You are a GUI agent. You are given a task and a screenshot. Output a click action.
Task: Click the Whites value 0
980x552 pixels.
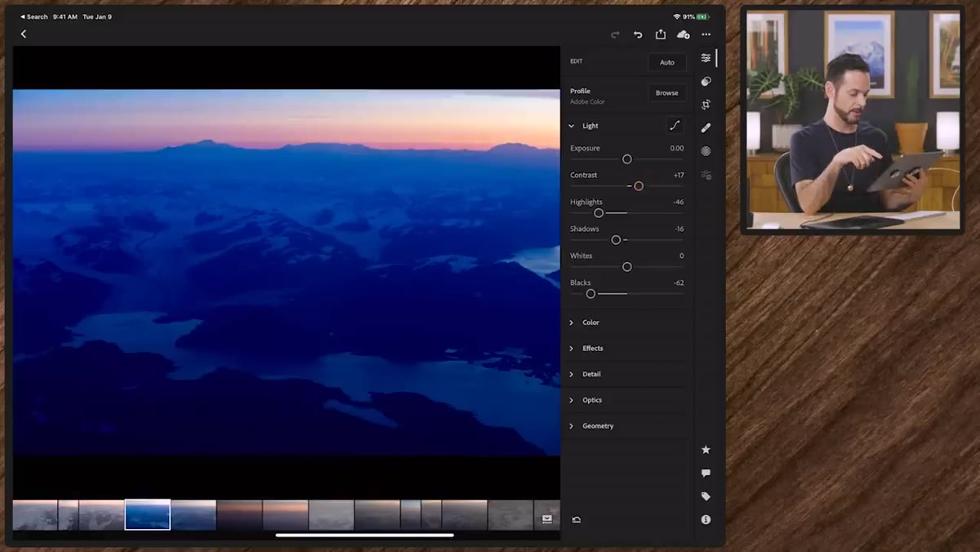[x=682, y=256]
